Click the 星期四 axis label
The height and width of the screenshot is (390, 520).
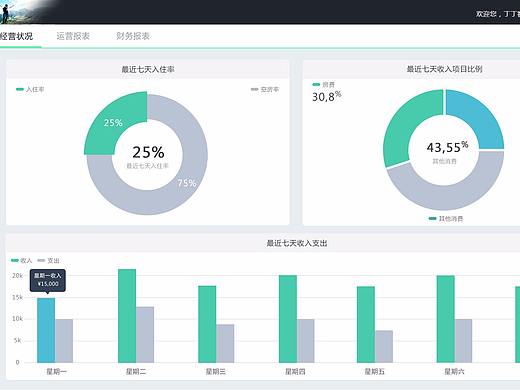pyautogui.click(x=295, y=371)
